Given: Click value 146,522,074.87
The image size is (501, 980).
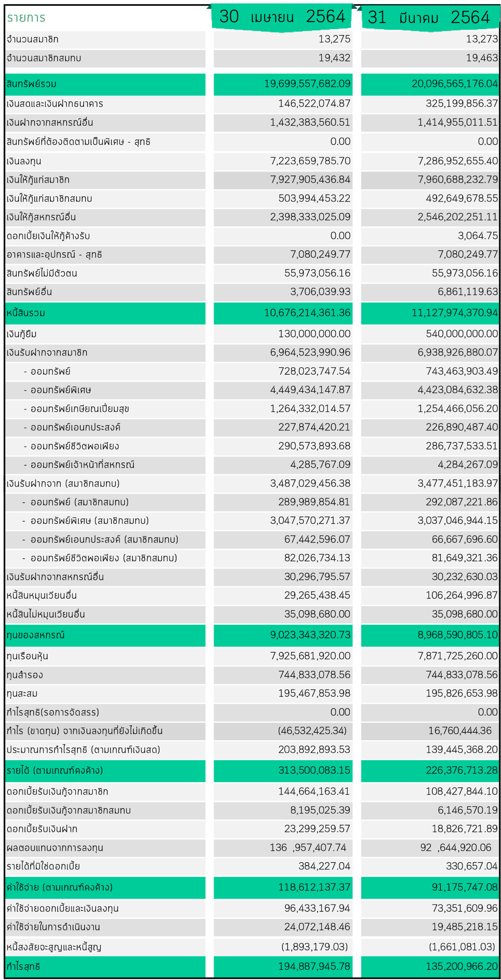Looking at the screenshot, I should tap(314, 103).
